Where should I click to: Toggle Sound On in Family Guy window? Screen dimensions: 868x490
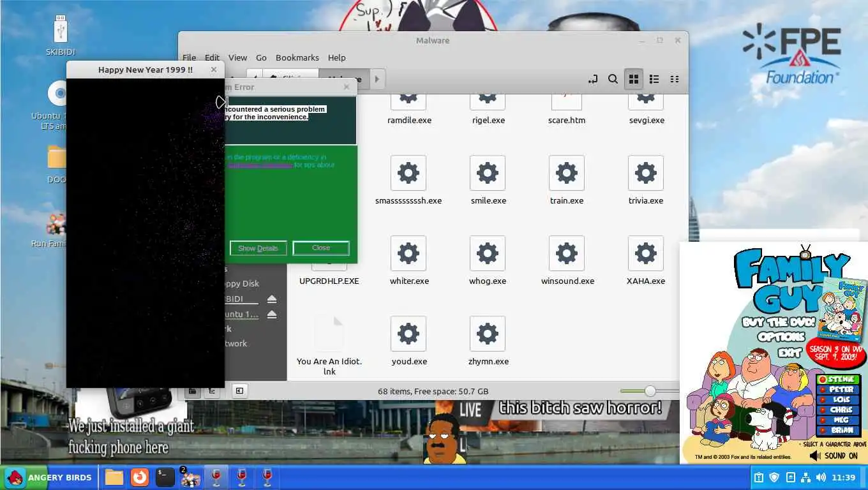coord(834,456)
